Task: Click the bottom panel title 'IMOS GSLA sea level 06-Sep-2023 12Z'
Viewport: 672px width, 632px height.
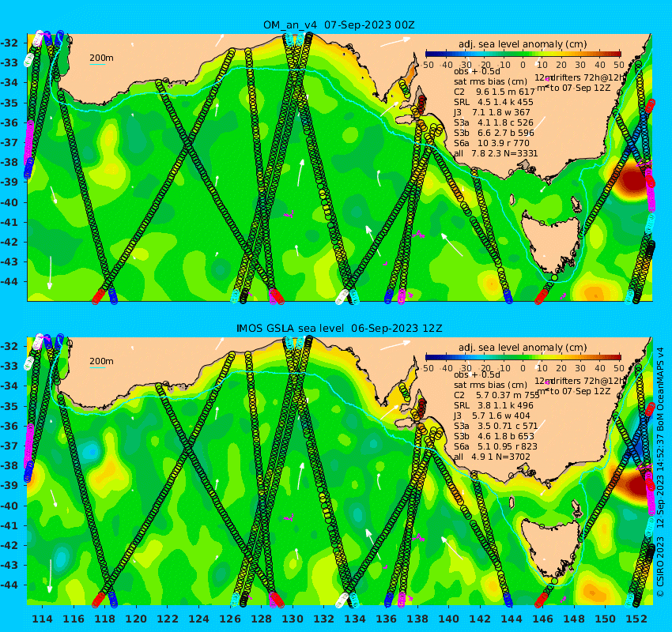Action: click(338, 328)
